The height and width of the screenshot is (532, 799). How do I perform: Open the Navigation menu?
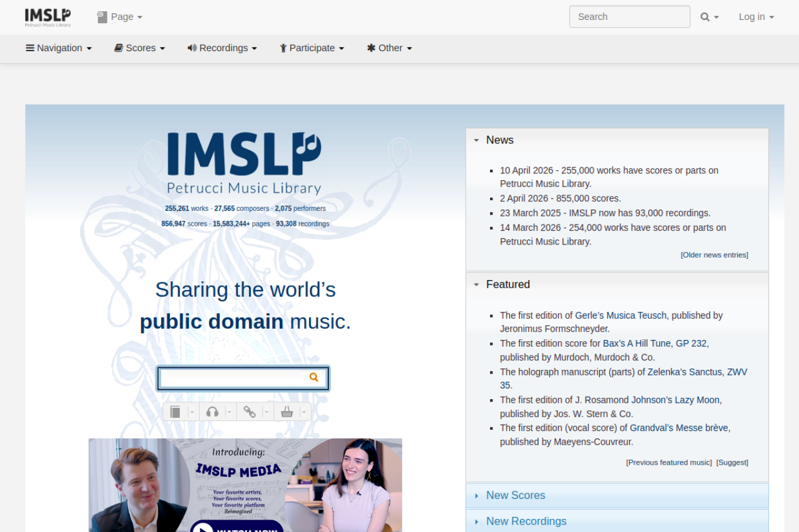coord(59,48)
